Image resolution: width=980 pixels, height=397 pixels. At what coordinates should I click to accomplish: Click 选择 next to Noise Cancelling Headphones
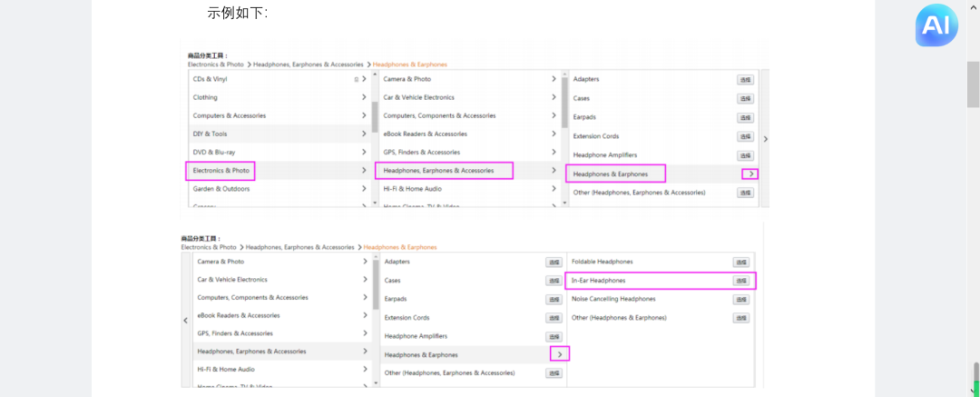coord(740,300)
